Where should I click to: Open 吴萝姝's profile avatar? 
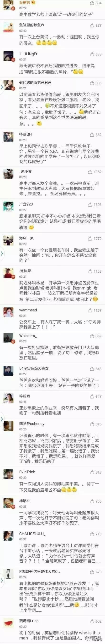(9, 5)
